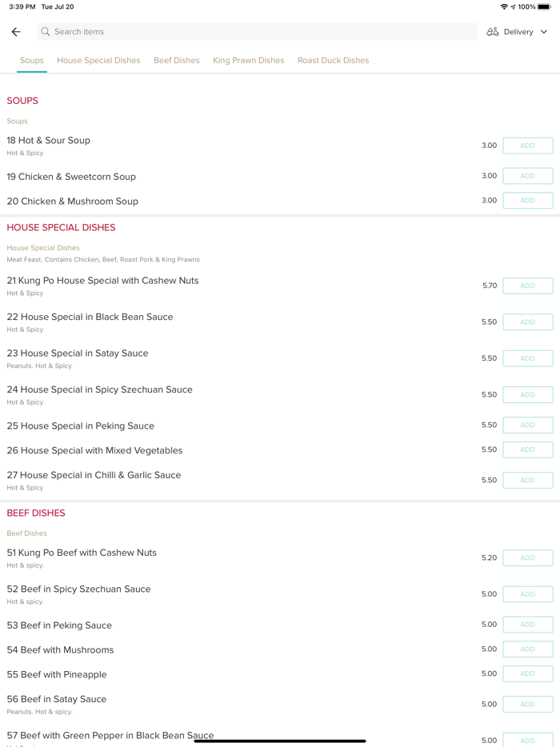This screenshot has height=747, width=560.
Task: Add Kung Po Beef with Cashew Nuts
Action: pyautogui.click(x=527, y=557)
